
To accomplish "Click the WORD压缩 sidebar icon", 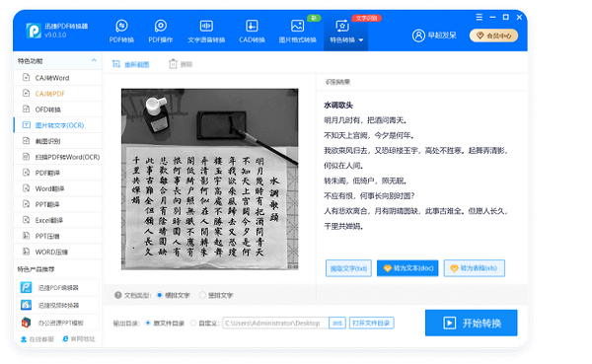I will [x=26, y=252].
